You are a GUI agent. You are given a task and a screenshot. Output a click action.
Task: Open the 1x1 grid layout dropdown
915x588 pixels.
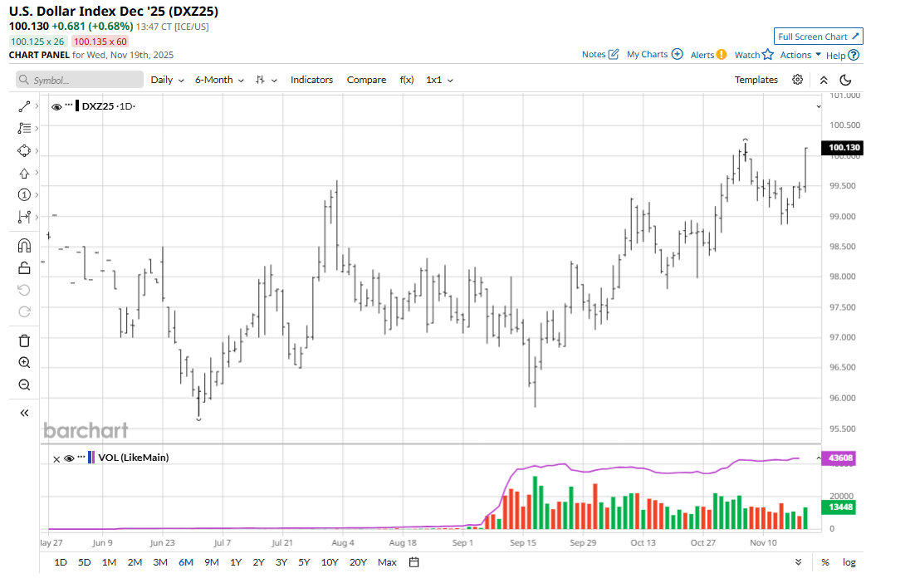click(439, 80)
